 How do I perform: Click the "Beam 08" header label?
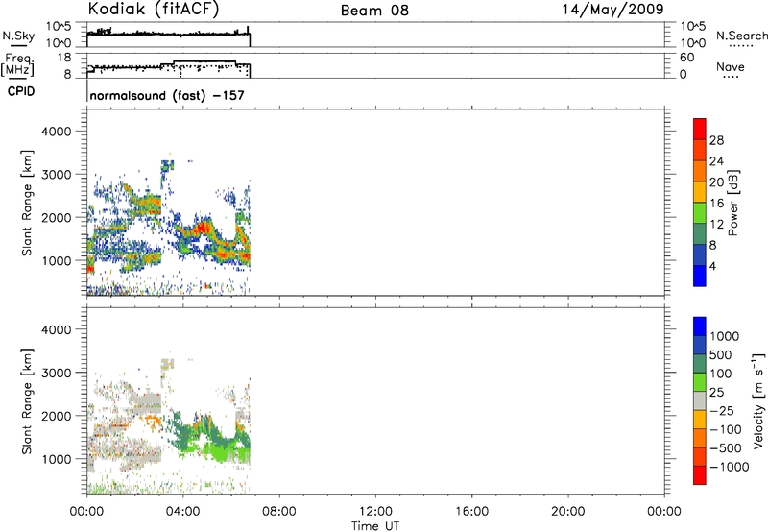point(374,11)
